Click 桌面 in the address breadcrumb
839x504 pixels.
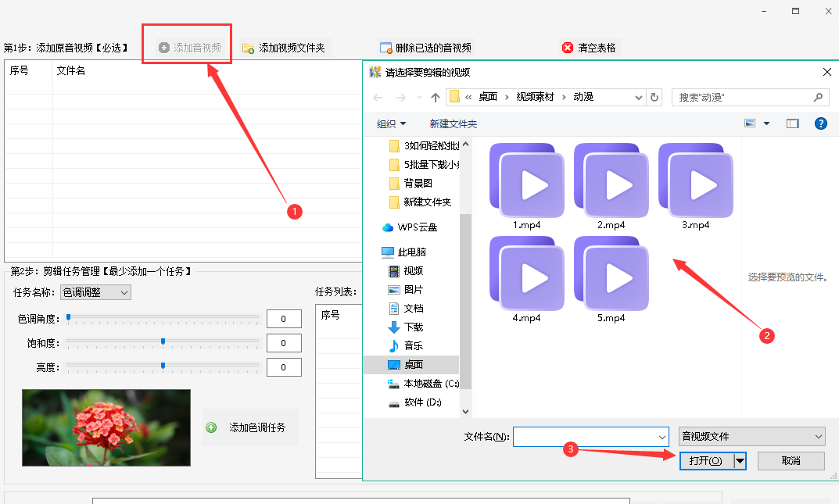(x=488, y=97)
